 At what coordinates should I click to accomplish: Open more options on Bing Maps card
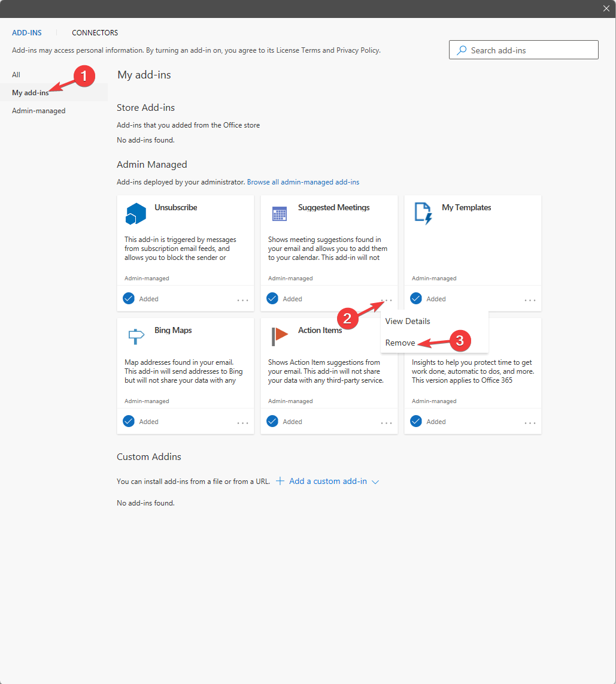243,423
